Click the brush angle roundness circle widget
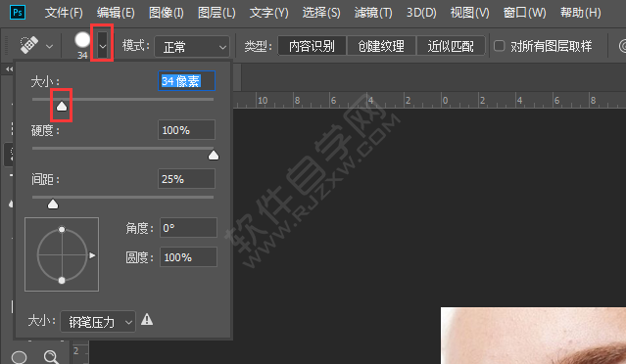 62,254
